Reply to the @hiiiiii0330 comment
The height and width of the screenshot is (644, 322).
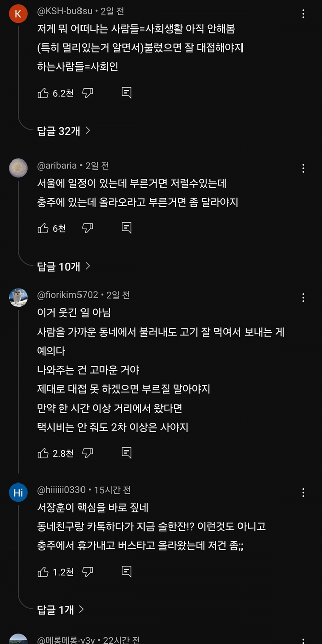[127, 572]
